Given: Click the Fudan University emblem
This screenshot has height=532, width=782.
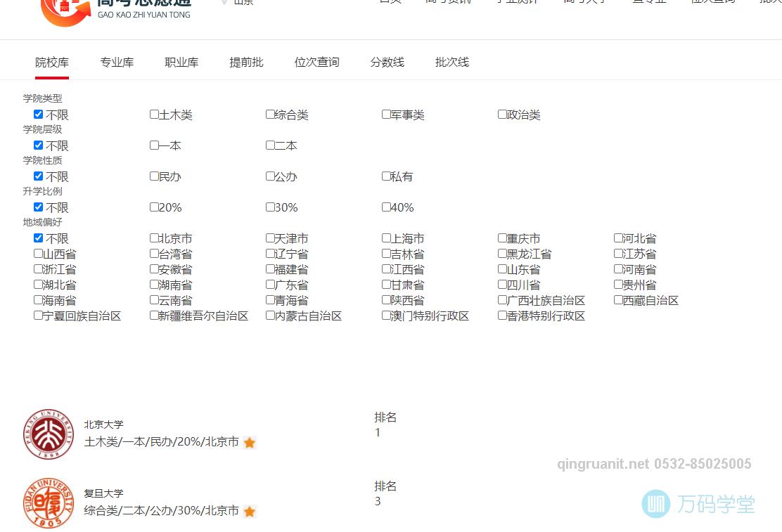Looking at the screenshot, I should tap(47, 502).
